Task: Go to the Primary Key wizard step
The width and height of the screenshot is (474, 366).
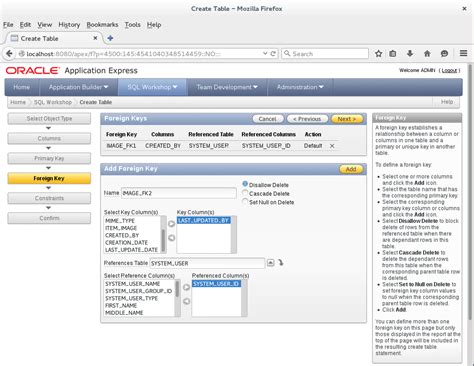Action: (x=49, y=158)
